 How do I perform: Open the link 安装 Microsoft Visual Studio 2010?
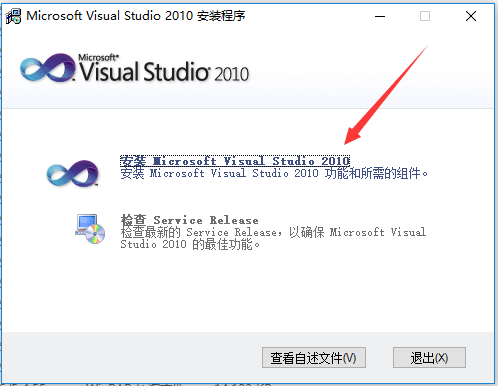click(x=235, y=161)
